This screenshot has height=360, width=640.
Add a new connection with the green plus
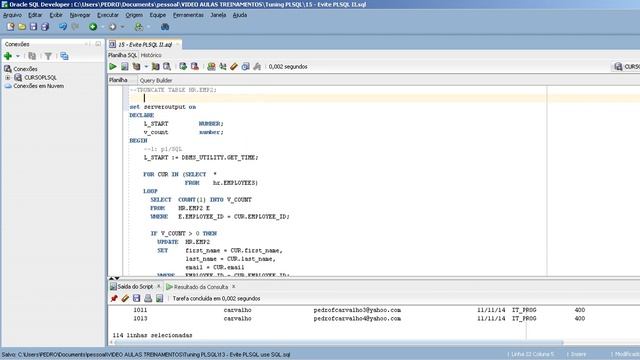tap(8, 56)
